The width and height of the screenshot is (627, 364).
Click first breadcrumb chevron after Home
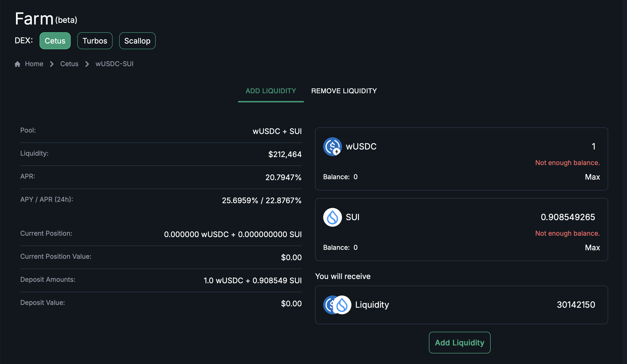(52, 64)
